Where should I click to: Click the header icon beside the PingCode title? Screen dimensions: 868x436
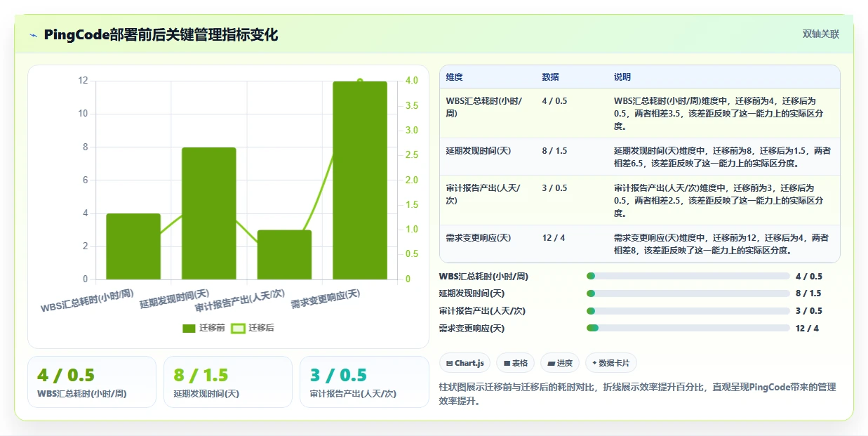click(x=33, y=34)
